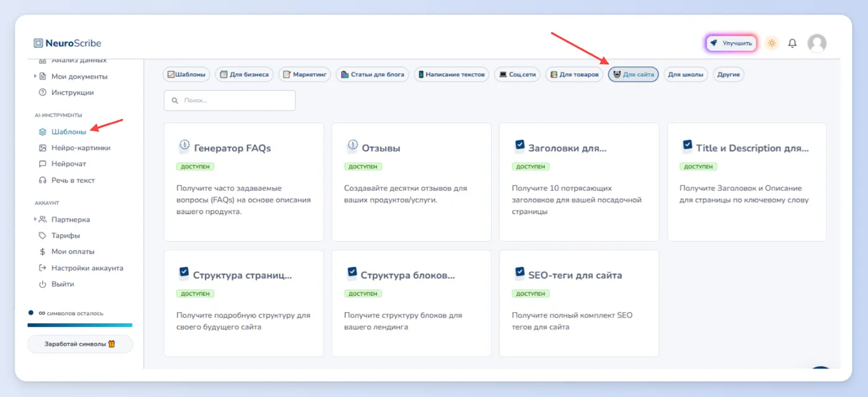Select the Для школы filter tab
868x397 pixels.
686,74
